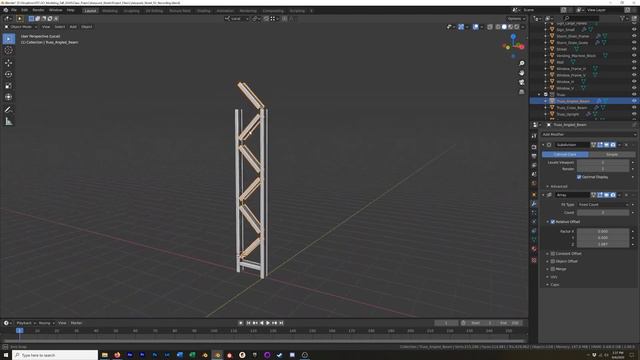Screen dimensions: 640x360
Task: Select Catmull-Clark subdivision type button
Action: click(x=565, y=155)
